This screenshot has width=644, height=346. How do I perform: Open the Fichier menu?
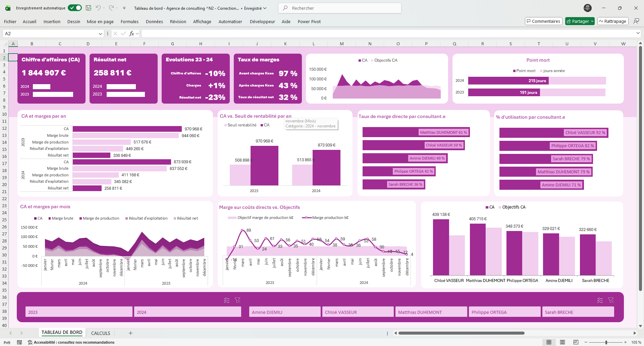[10, 21]
